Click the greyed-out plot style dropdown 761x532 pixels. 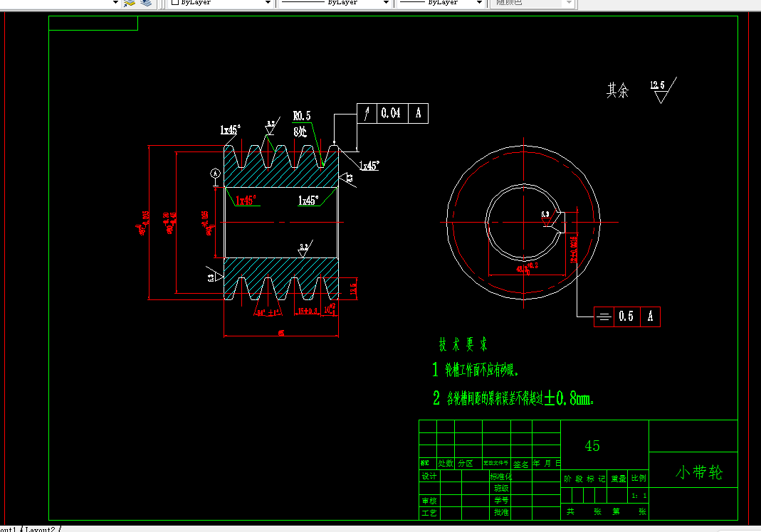point(533,2)
